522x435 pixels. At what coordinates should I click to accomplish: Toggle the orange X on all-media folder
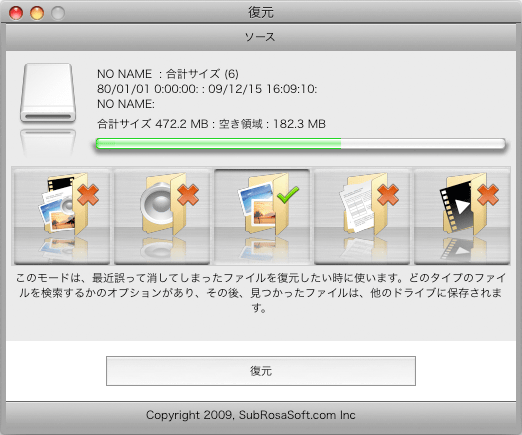(88, 195)
